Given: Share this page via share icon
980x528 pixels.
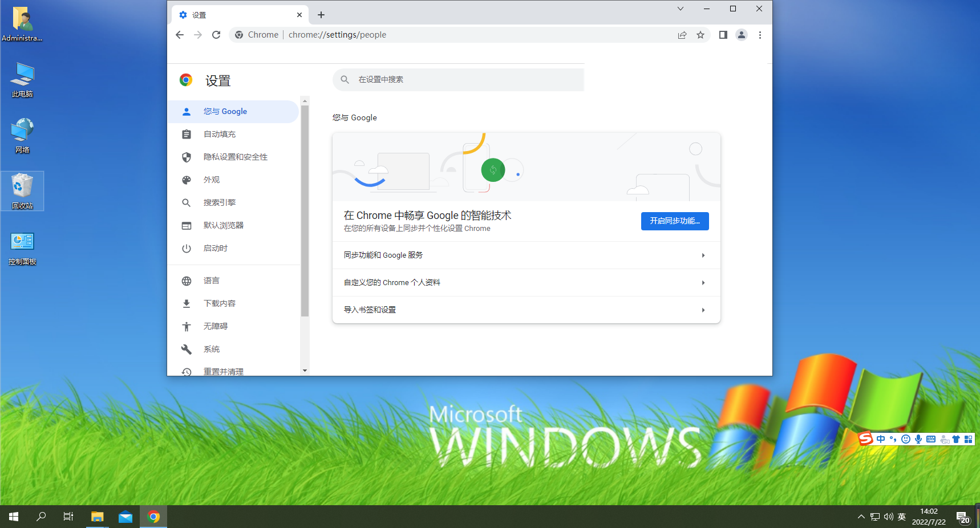Looking at the screenshot, I should coord(682,35).
